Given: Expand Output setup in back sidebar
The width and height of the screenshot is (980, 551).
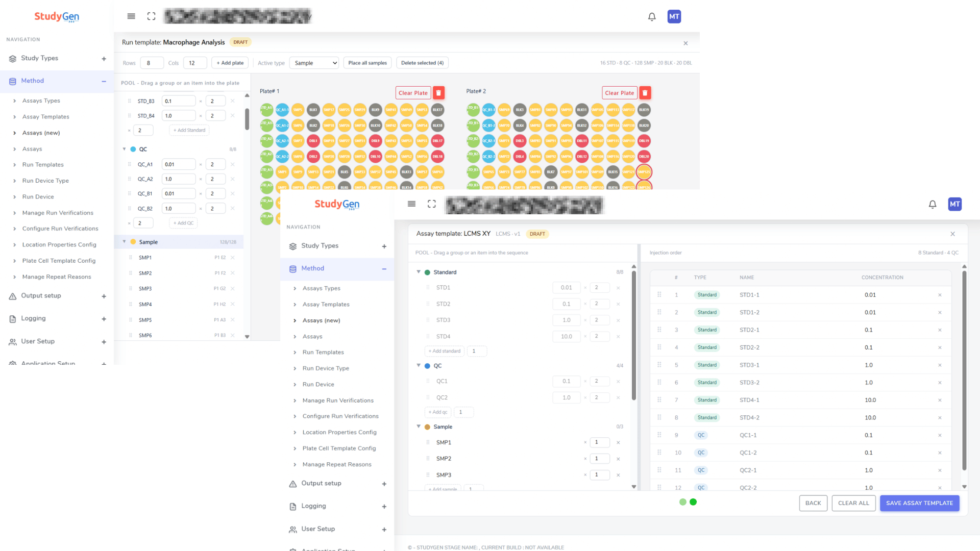Looking at the screenshot, I should pos(104,296).
